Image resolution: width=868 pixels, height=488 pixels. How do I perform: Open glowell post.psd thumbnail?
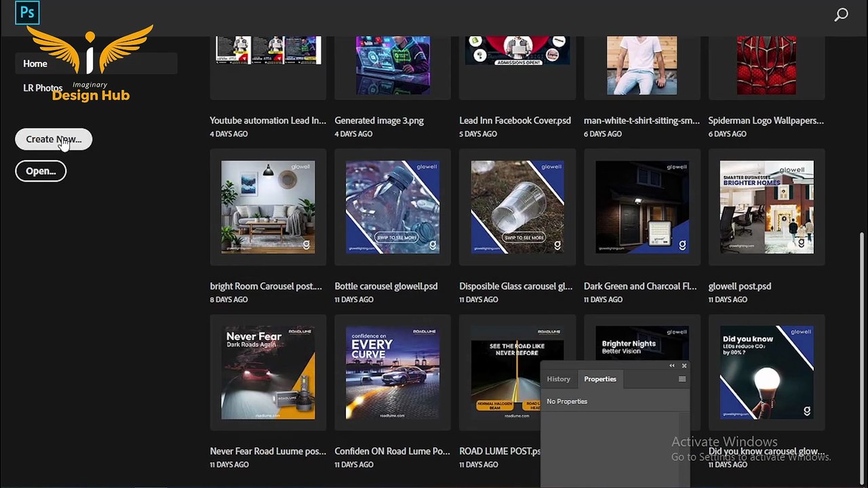coord(766,207)
